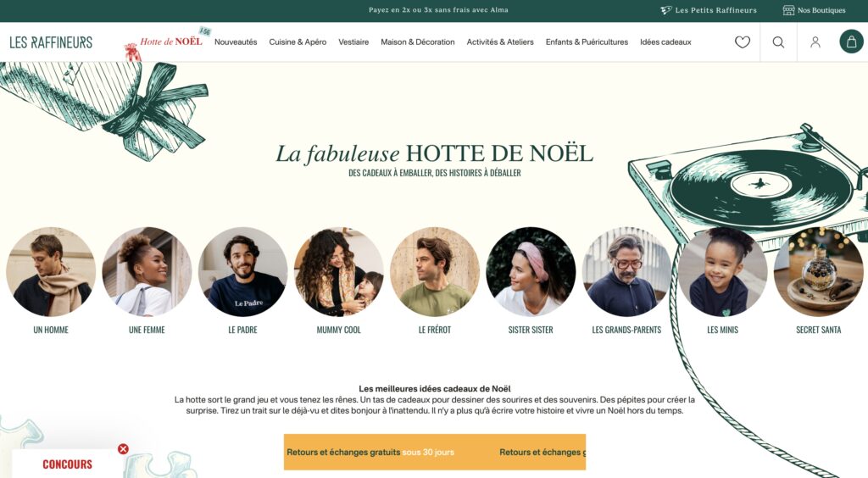
Task: Click the Concours button
Action: coord(68,464)
